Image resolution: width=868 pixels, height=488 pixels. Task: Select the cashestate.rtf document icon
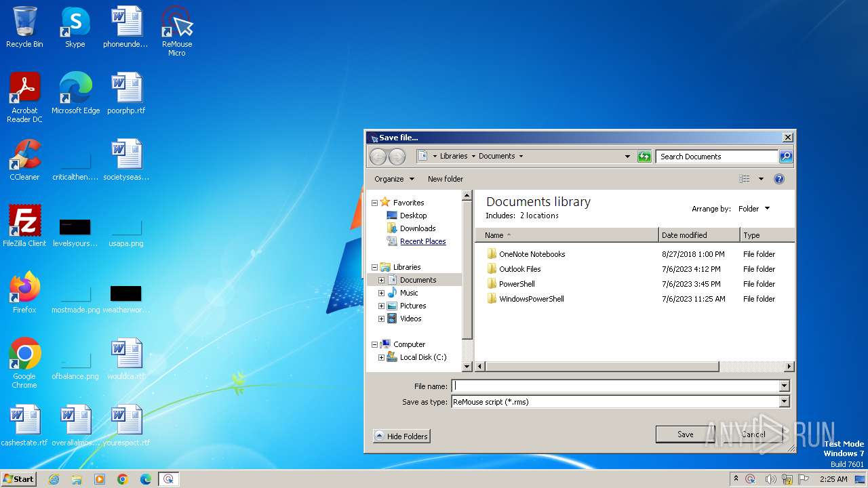24,426
